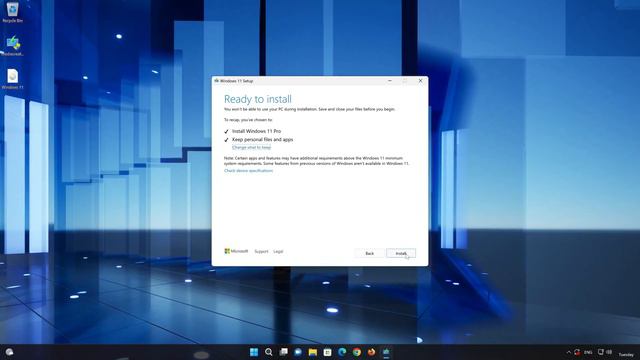The height and width of the screenshot is (360, 640).
Task: Click the ENG language indicator
Action: [x=588, y=352]
